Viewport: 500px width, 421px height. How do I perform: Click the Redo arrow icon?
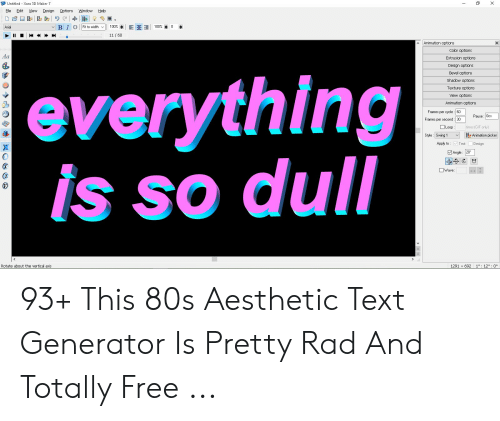click(x=65, y=19)
